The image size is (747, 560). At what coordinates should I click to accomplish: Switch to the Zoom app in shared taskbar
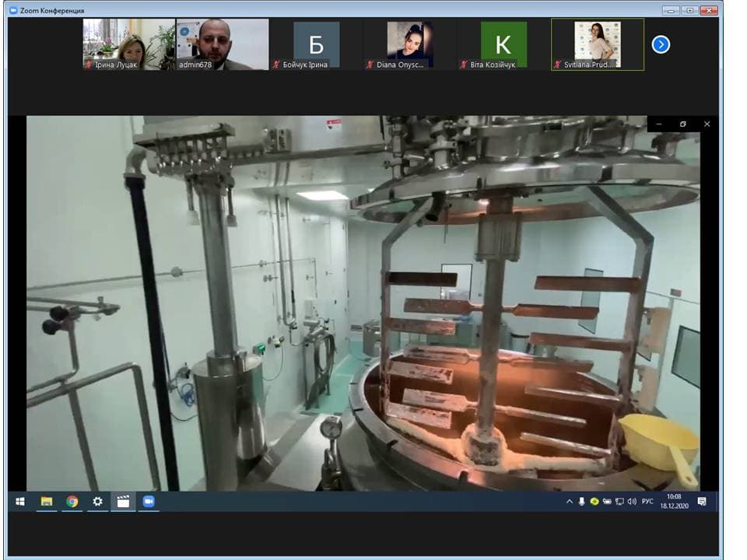(149, 502)
